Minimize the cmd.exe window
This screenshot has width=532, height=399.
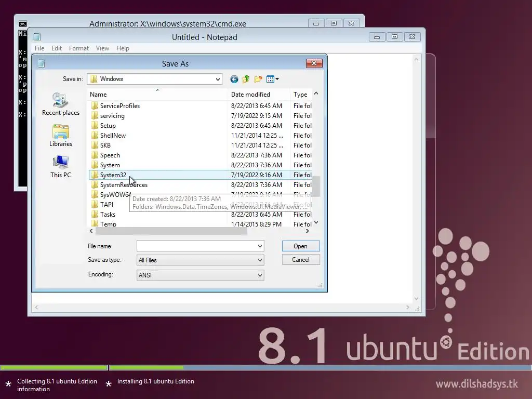click(x=316, y=23)
